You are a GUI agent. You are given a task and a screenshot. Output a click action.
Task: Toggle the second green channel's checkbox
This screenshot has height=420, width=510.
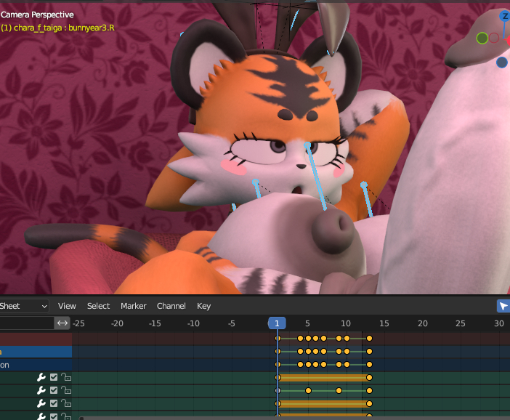pos(54,390)
